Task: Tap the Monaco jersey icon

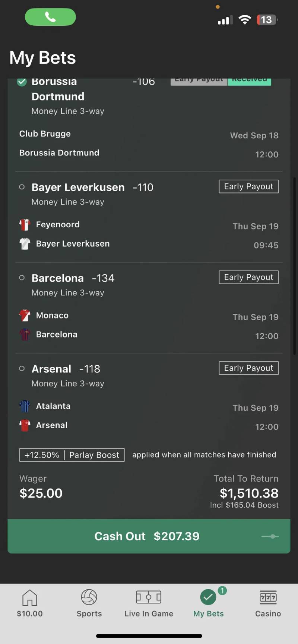Action: 25,315
